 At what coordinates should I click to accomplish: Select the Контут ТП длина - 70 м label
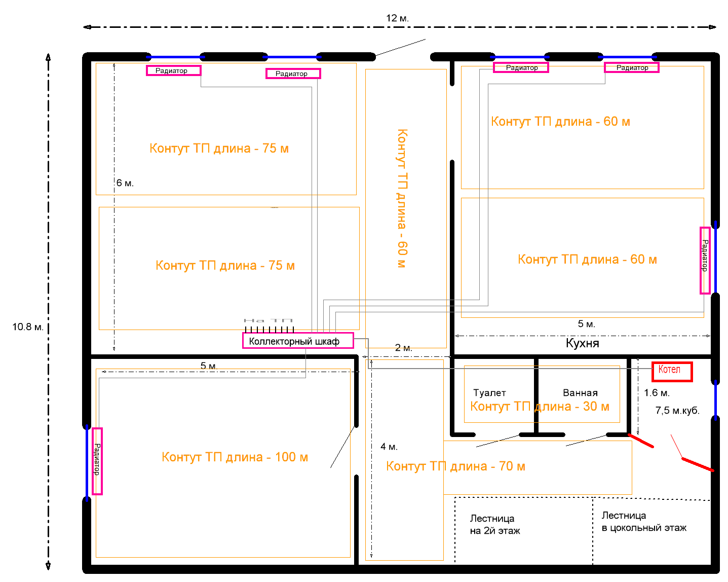[x=455, y=466]
